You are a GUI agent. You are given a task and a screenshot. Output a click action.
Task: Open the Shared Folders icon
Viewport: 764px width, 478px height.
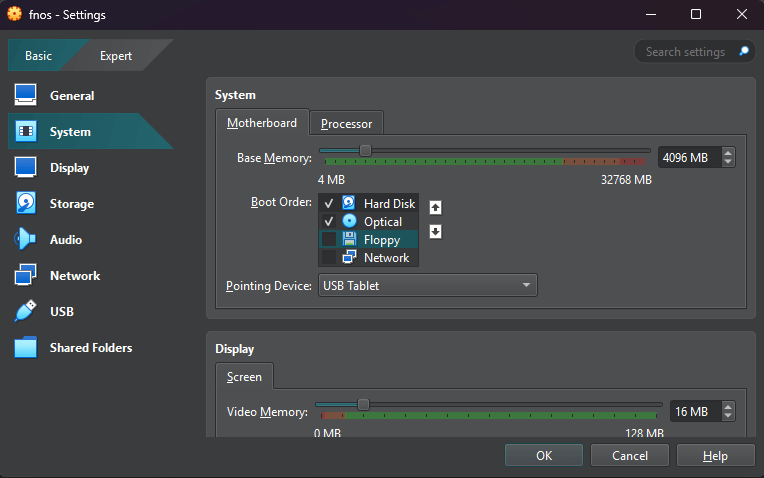(25, 348)
